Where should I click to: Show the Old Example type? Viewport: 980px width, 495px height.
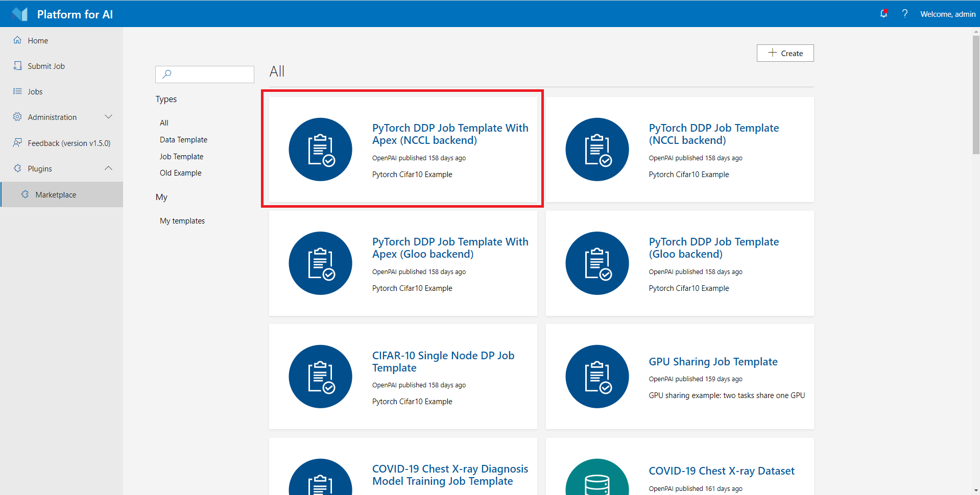[180, 173]
